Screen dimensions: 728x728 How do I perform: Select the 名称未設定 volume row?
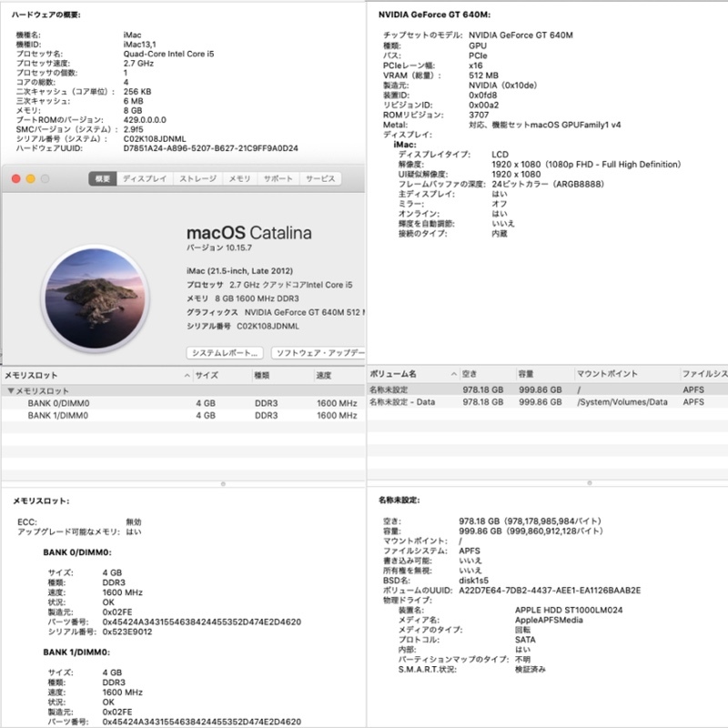point(548,389)
